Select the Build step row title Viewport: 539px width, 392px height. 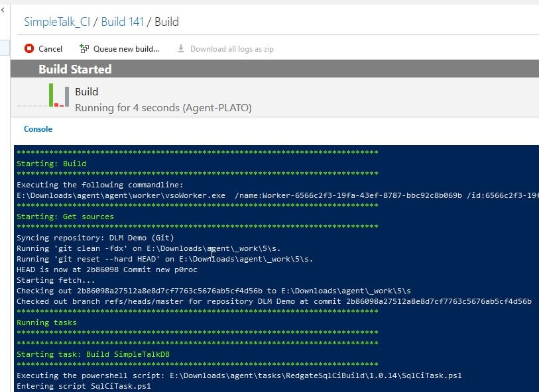[x=86, y=92]
